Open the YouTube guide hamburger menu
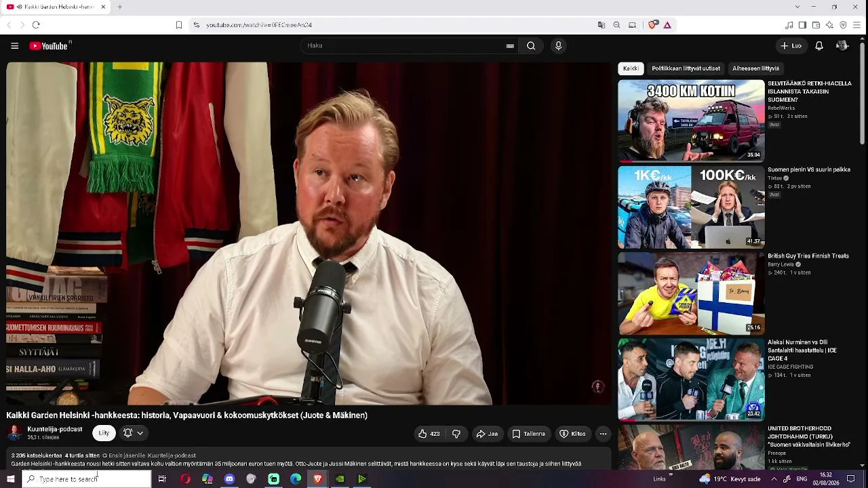The width and height of the screenshot is (868, 488). coord(14,46)
